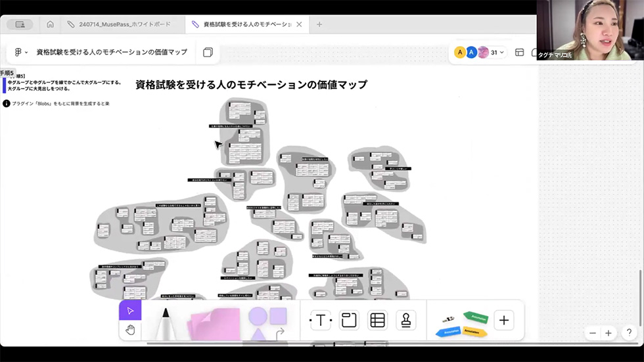Open the help question mark

click(x=629, y=332)
